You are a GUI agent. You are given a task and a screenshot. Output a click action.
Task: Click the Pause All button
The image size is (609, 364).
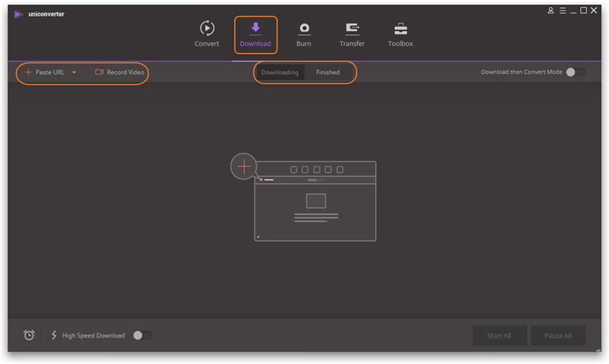558,335
